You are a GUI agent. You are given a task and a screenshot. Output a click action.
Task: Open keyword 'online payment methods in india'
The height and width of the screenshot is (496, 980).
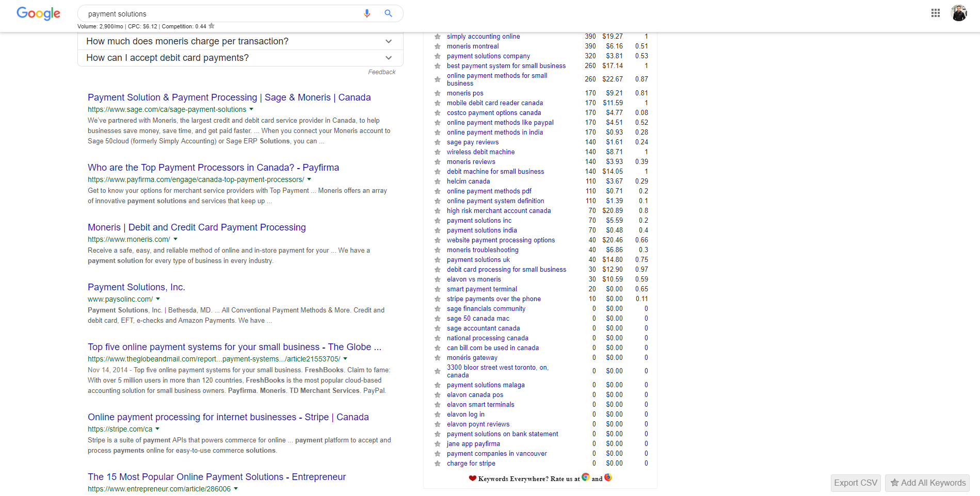coord(495,133)
